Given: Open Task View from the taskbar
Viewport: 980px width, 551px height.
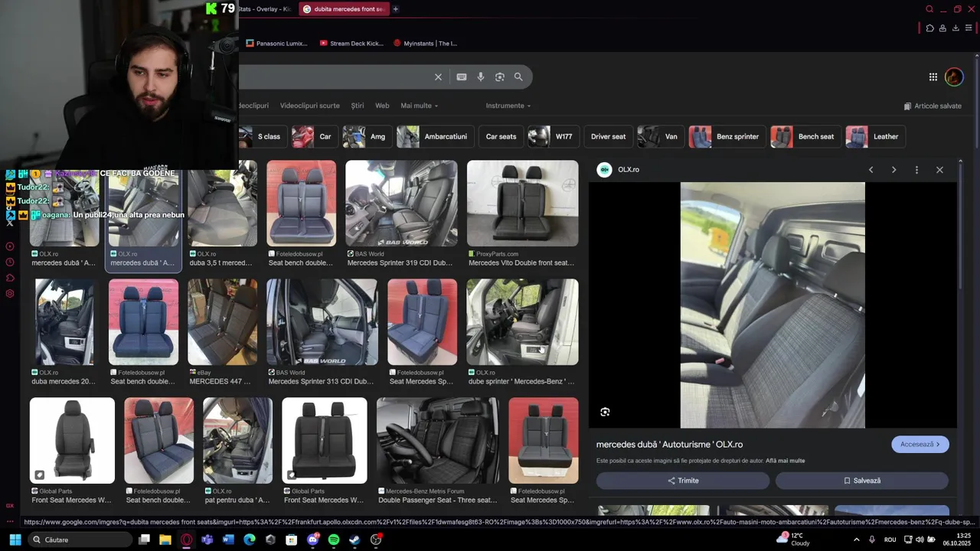Looking at the screenshot, I should tap(144, 540).
